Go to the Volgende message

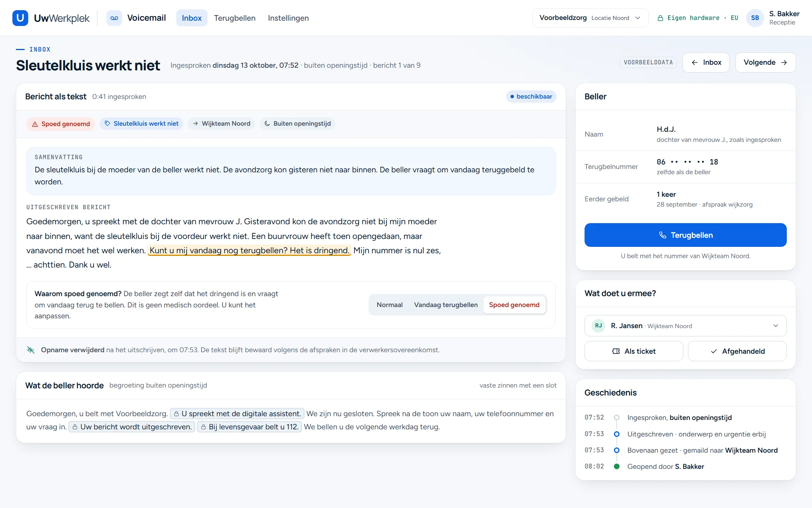765,62
